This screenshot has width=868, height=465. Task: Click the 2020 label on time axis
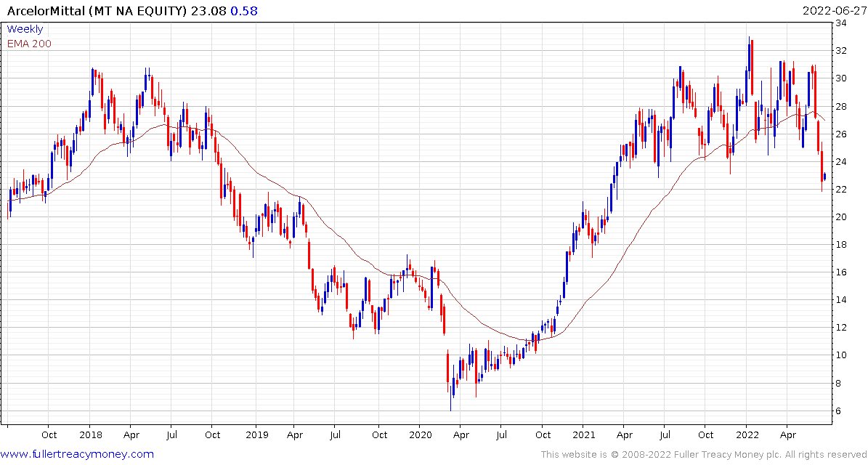[x=419, y=435]
